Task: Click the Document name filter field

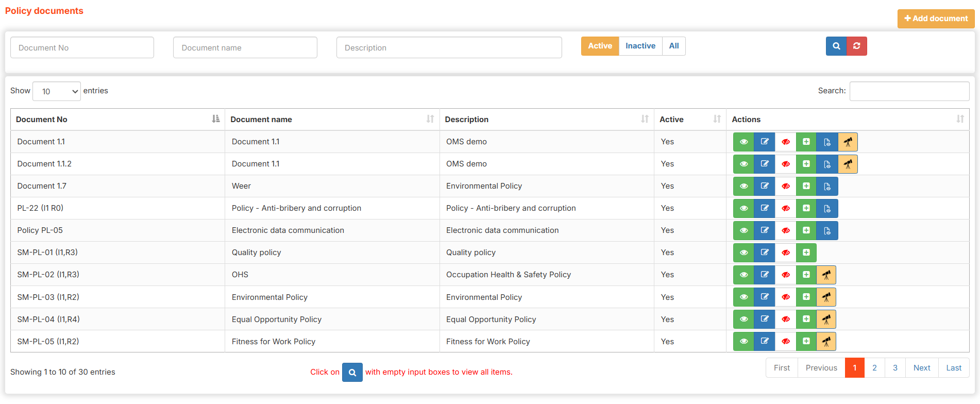Action: click(245, 47)
